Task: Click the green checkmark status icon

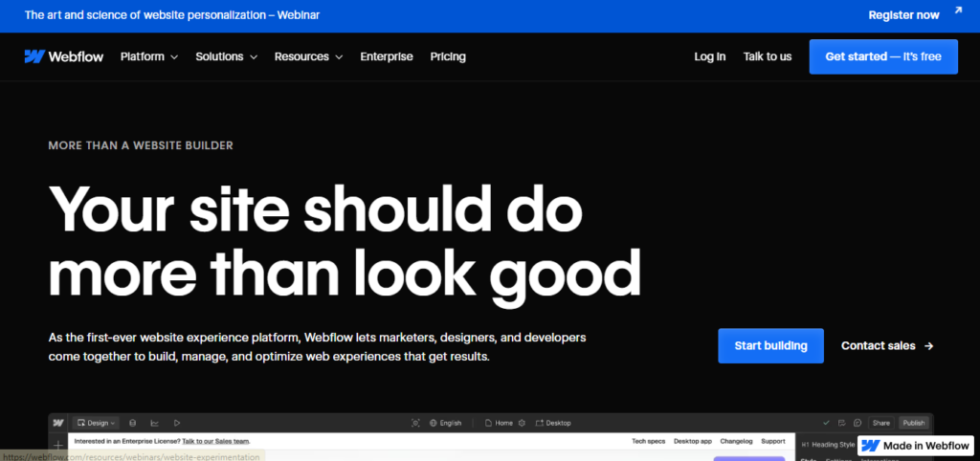Action: [x=827, y=423]
